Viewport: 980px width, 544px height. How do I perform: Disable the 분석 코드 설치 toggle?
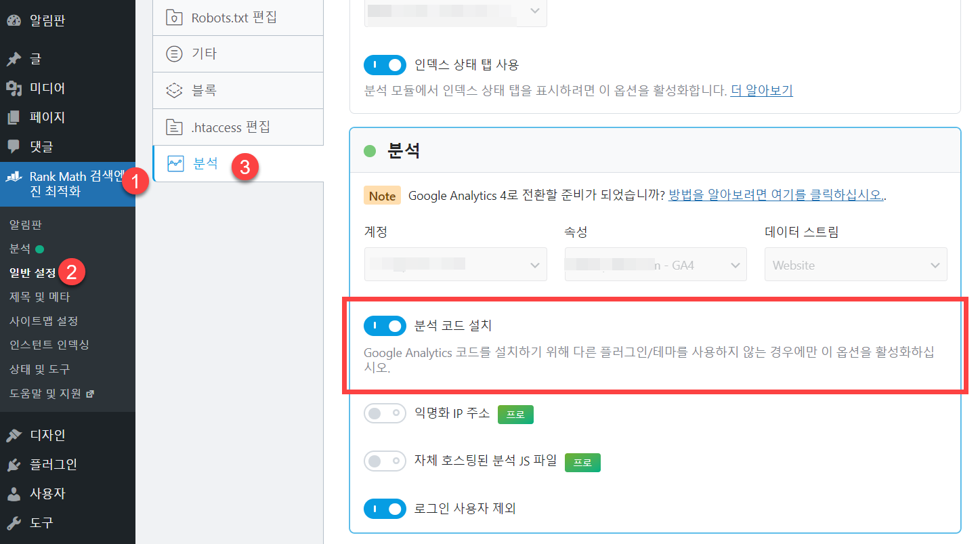pos(385,326)
